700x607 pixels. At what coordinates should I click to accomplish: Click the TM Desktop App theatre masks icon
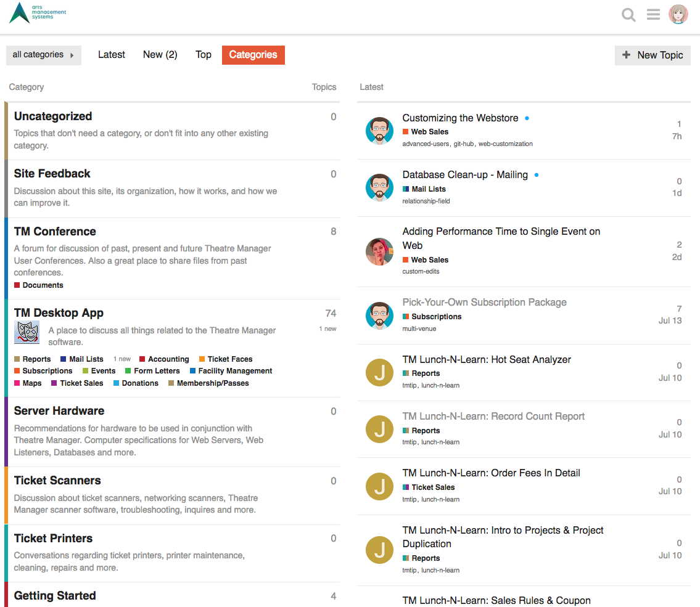coord(27,332)
